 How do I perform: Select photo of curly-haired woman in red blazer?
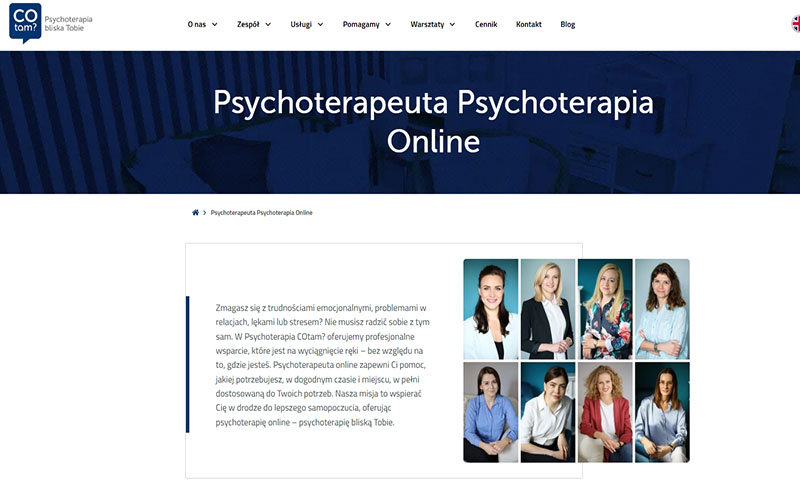(x=605, y=412)
